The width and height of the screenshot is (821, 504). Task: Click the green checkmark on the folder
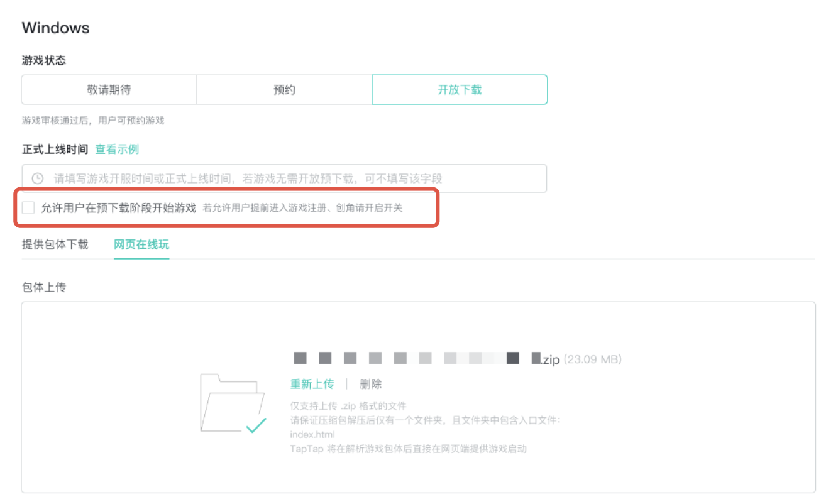tap(255, 426)
